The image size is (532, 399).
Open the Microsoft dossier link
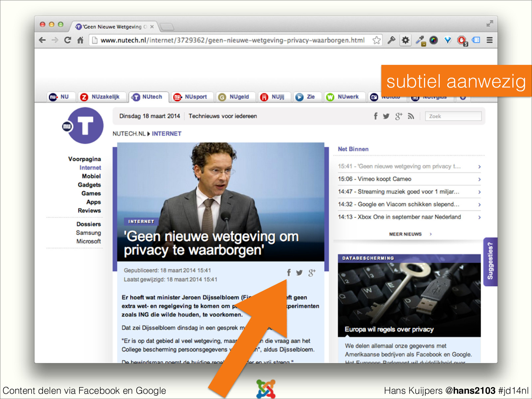tap(88, 241)
